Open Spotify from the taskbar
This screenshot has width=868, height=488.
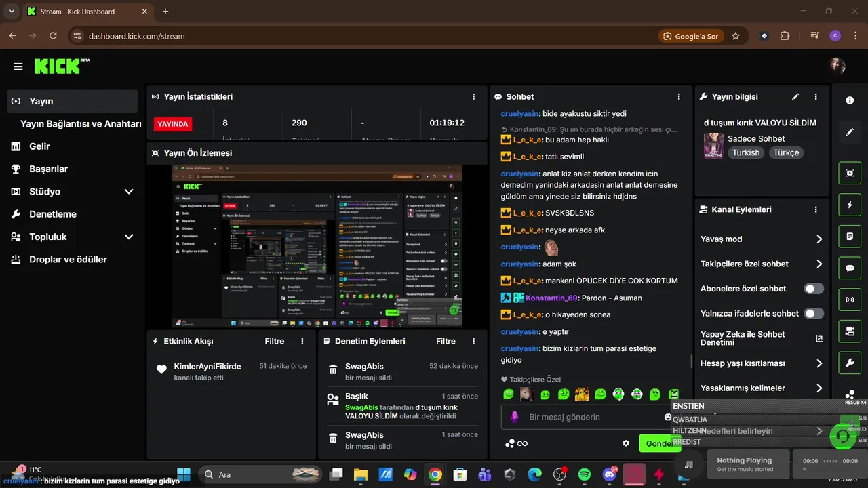585,474
